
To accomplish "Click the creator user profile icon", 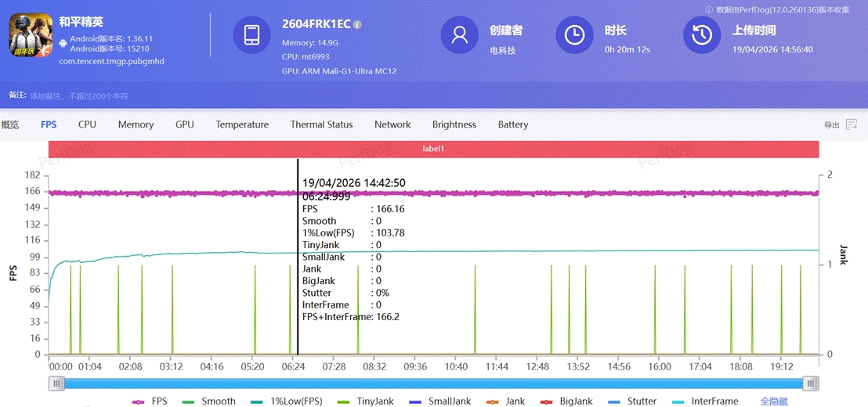I will [x=460, y=35].
